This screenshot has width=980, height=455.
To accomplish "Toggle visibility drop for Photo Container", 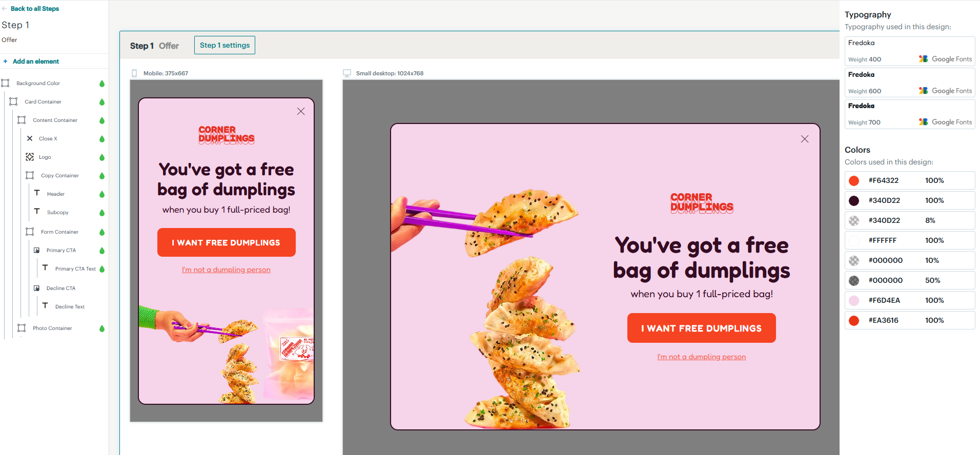I will click(x=102, y=328).
